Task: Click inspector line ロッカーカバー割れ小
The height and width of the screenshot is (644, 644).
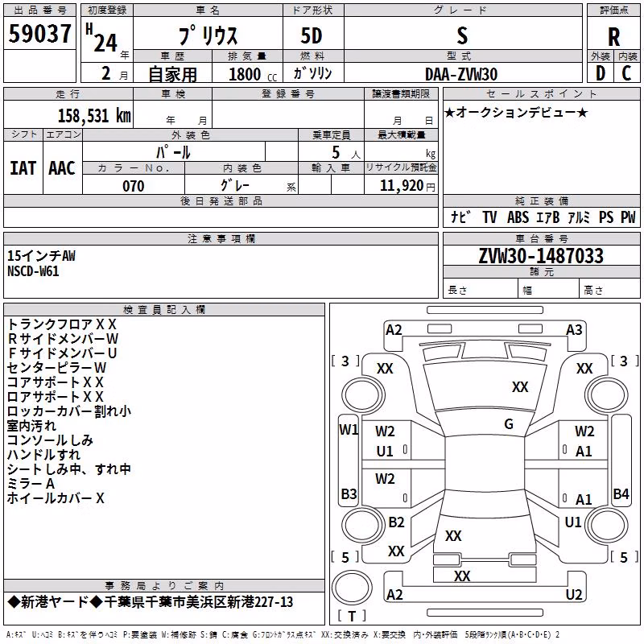Action: click(69, 411)
